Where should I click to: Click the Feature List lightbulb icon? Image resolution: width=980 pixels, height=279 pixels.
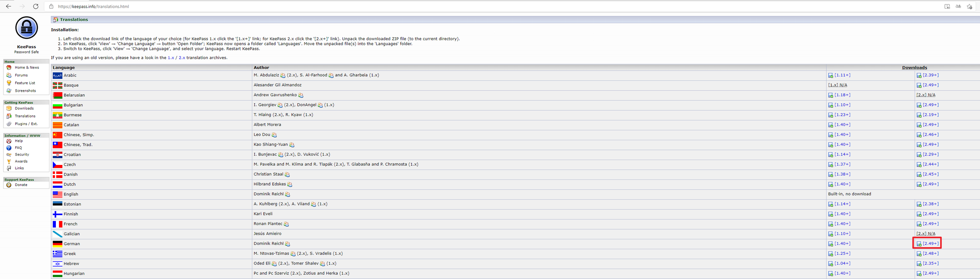pos(9,83)
